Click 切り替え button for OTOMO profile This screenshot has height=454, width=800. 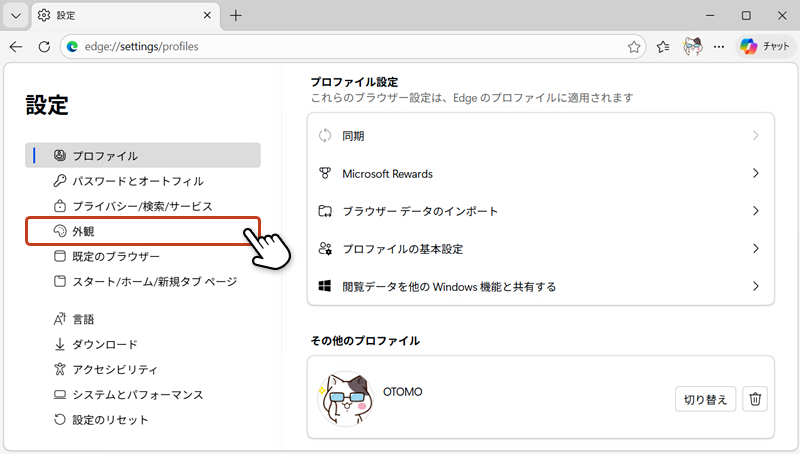click(x=706, y=399)
